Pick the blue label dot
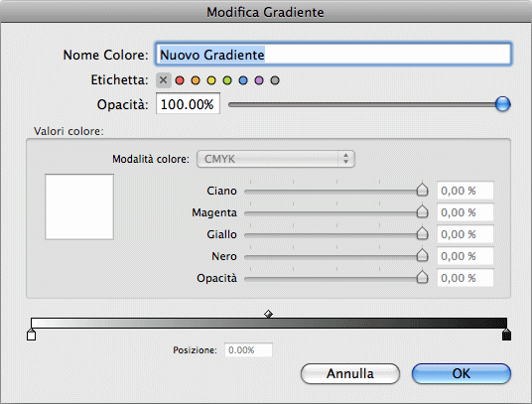The height and width of the screenshot is (404, 532). (x=243, y=80)
